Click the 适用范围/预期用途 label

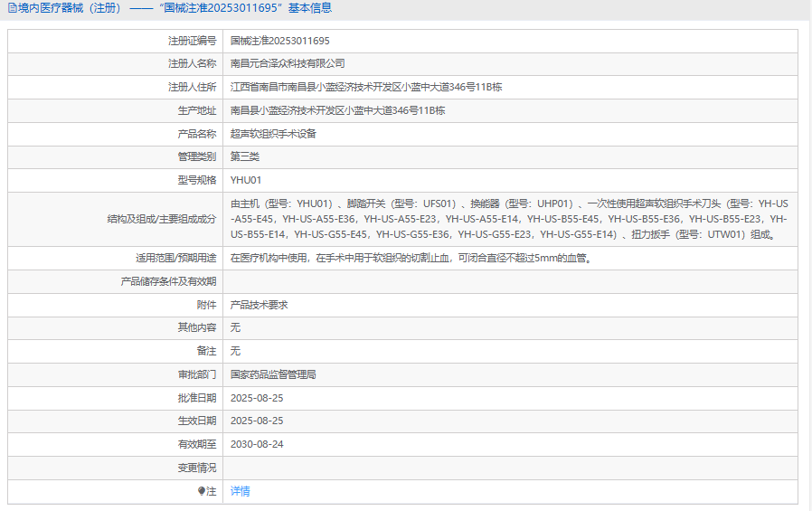(x=176, y=258)
